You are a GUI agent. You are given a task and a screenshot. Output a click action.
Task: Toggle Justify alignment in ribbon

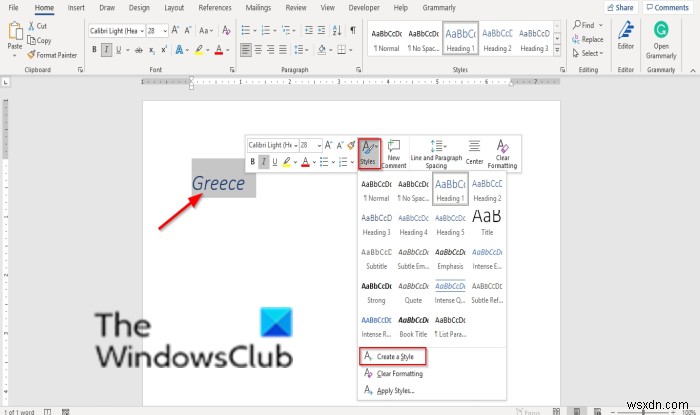(283, 50)
